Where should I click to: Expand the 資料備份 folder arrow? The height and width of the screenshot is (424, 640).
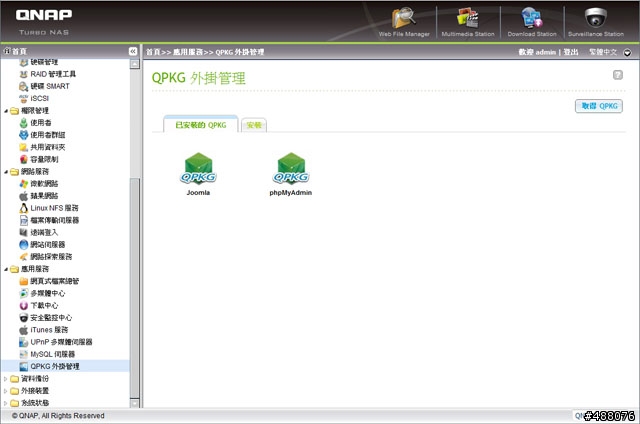point(6,379)
